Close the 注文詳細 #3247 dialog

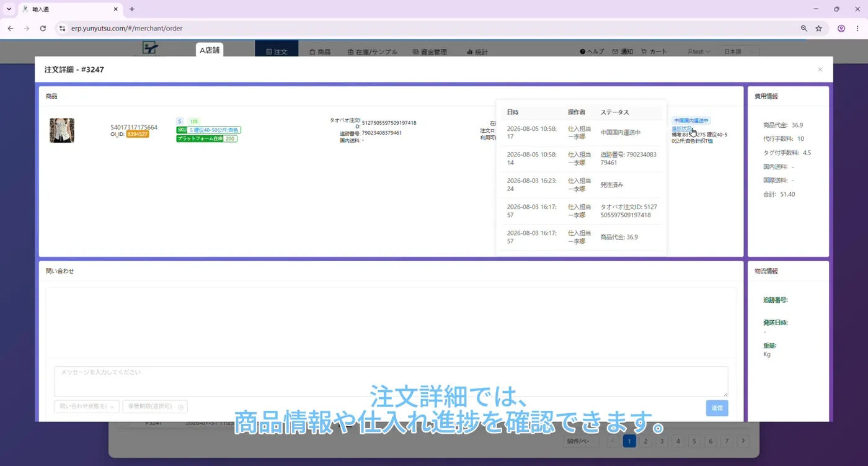tap(820, 69)
